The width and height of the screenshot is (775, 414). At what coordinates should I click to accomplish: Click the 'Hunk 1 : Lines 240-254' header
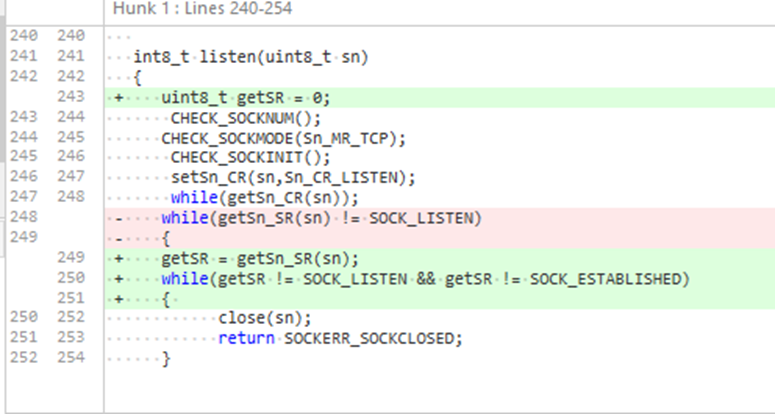pyautogui.click(x=203, y=8)
